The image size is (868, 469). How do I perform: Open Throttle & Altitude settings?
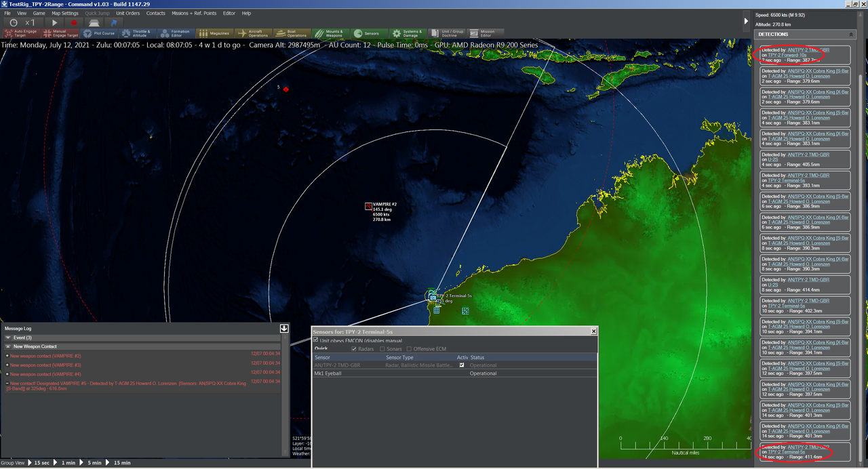coord(138,33)
